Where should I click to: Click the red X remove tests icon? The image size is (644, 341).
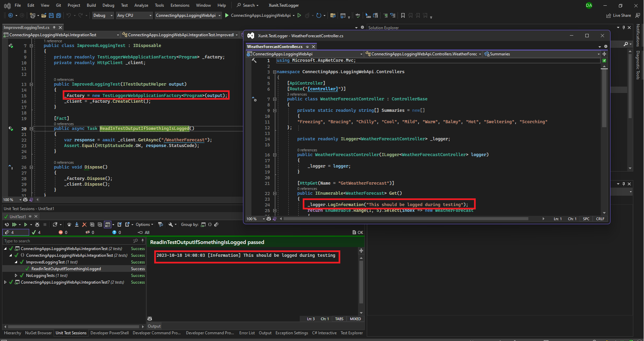click(84, 225)
